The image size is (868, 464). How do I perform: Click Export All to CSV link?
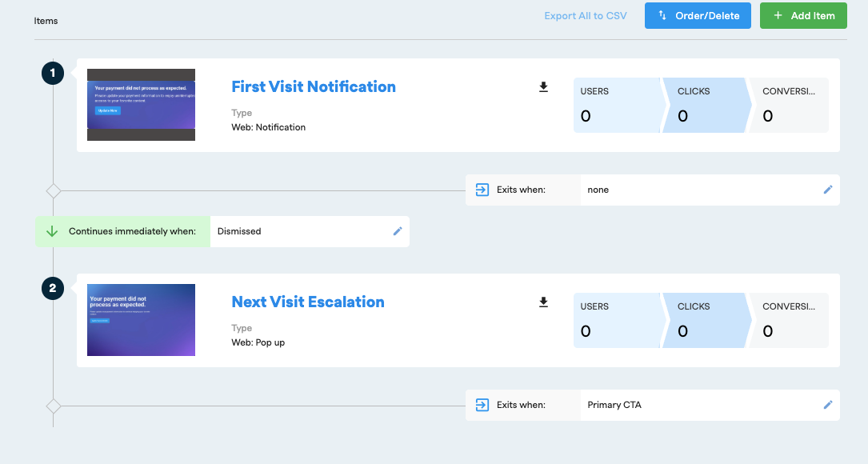tap(586, 16)
